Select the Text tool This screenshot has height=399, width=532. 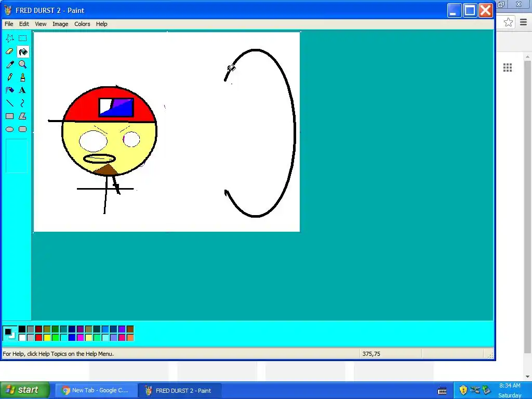pos(23,90)
